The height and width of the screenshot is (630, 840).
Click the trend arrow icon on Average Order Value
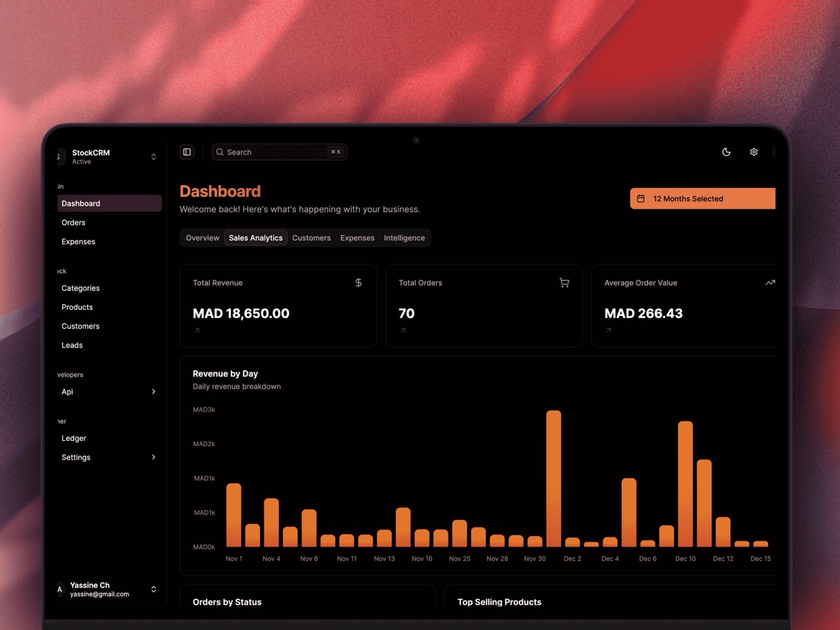[770, 283]
